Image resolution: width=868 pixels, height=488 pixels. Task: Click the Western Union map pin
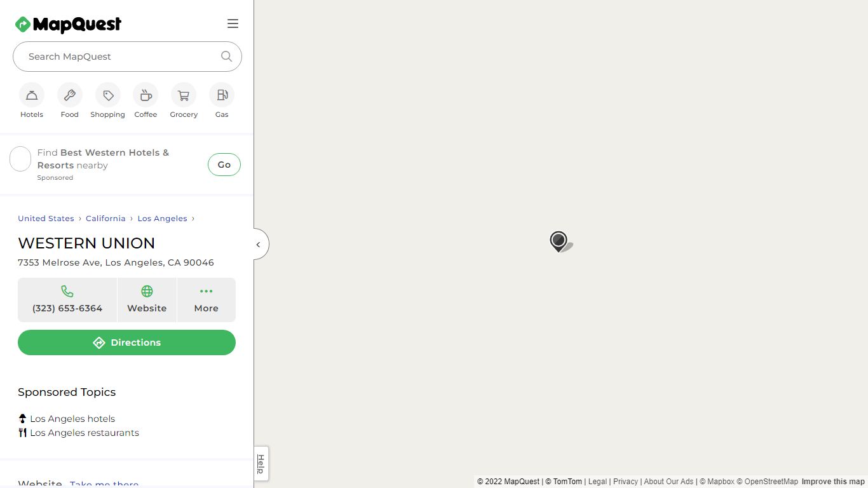(559, 241)
